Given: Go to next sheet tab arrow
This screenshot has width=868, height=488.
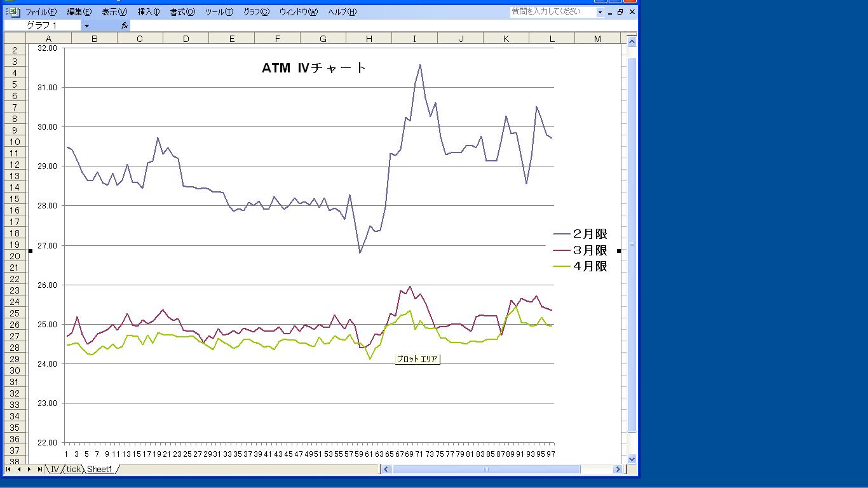Looking at the screenshot, I should tap(29, 469).
